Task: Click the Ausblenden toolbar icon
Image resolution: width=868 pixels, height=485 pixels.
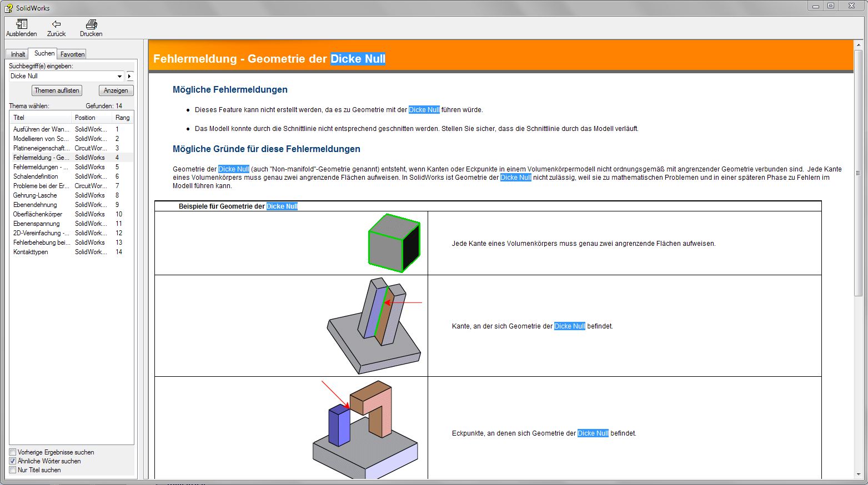Action: click(21, 28)
